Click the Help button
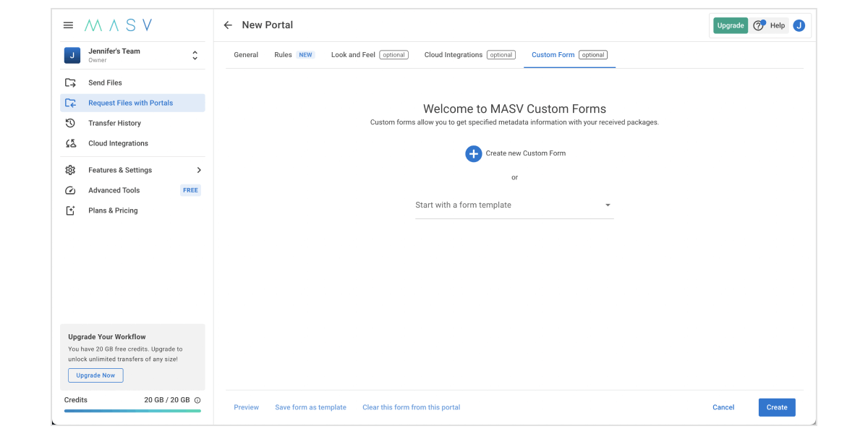This screenshot has height=434, width=868. [770, 25]
